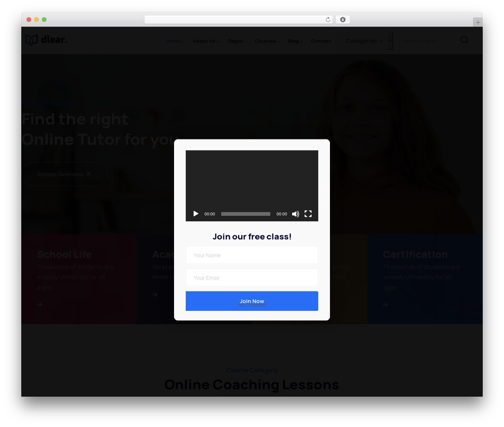
Task: Reload the page from the address bar
Action: (328, 20)
